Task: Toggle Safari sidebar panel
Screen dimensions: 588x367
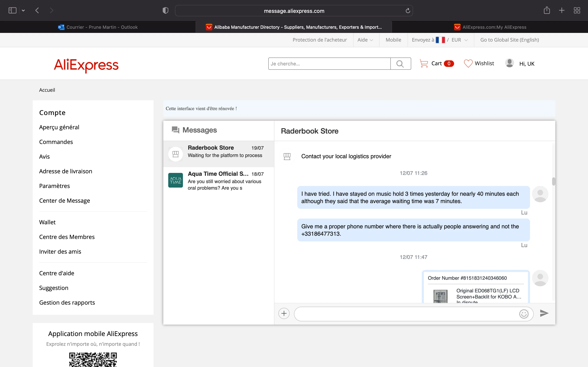Action: tap(12, 10)
